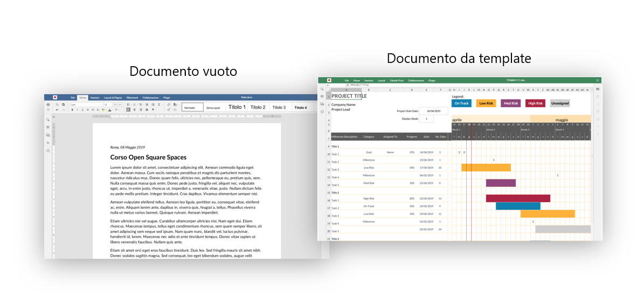Open the Tabella Pivot tab in the spreadsheet

(396, 80)
